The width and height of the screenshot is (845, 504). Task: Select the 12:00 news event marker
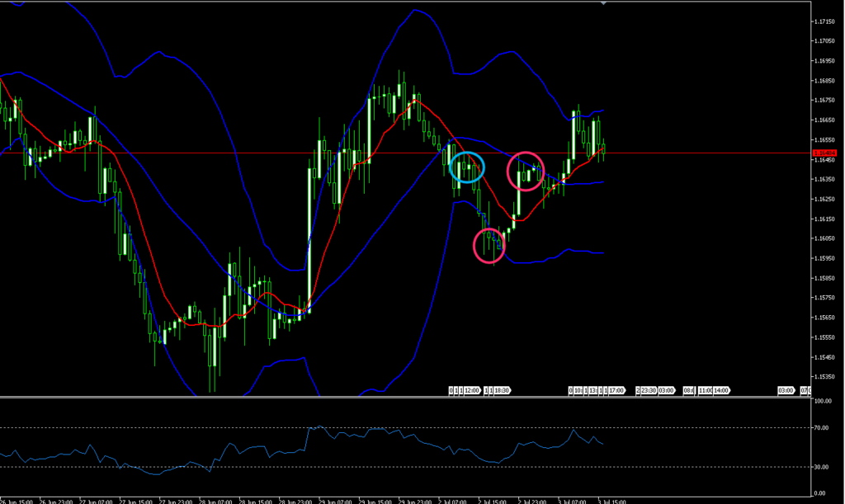(471, 390)
